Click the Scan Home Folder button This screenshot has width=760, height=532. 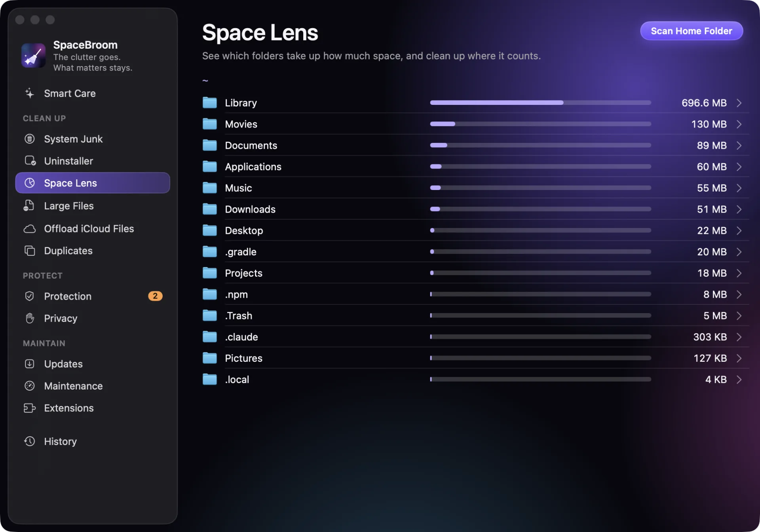[x=691, y=31]
